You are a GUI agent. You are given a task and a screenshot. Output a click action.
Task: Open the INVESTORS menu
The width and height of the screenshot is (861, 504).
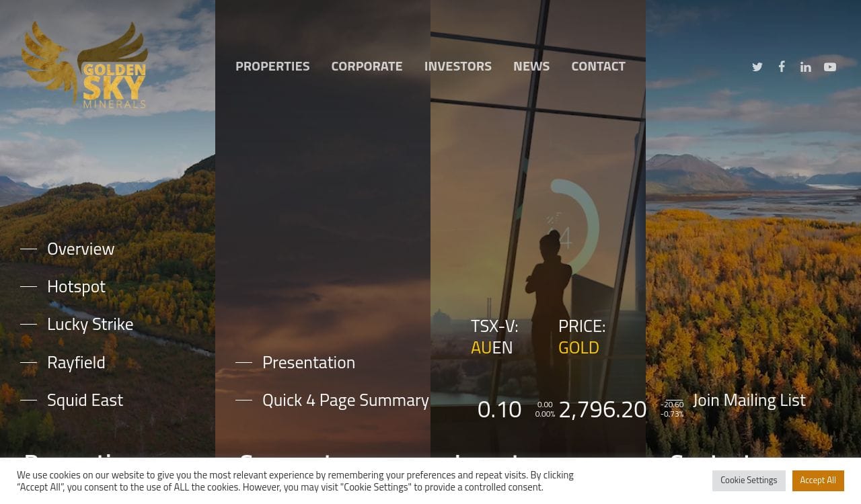[458, 66]
